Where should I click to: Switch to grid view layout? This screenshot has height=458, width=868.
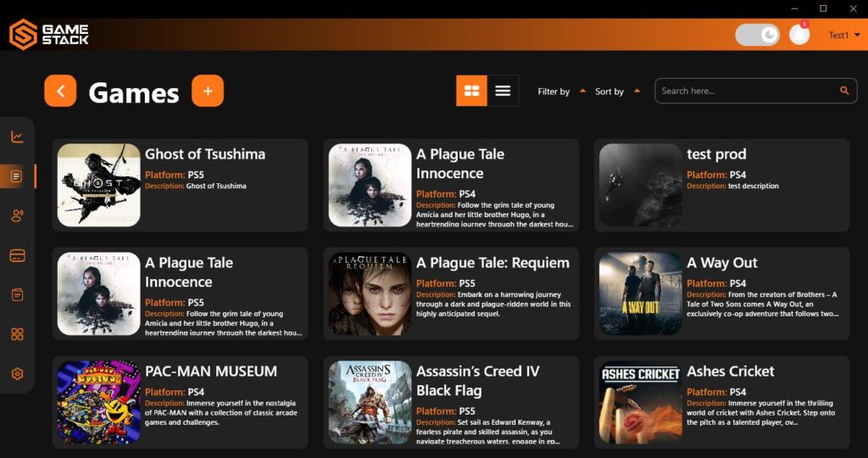pos(471,91)
